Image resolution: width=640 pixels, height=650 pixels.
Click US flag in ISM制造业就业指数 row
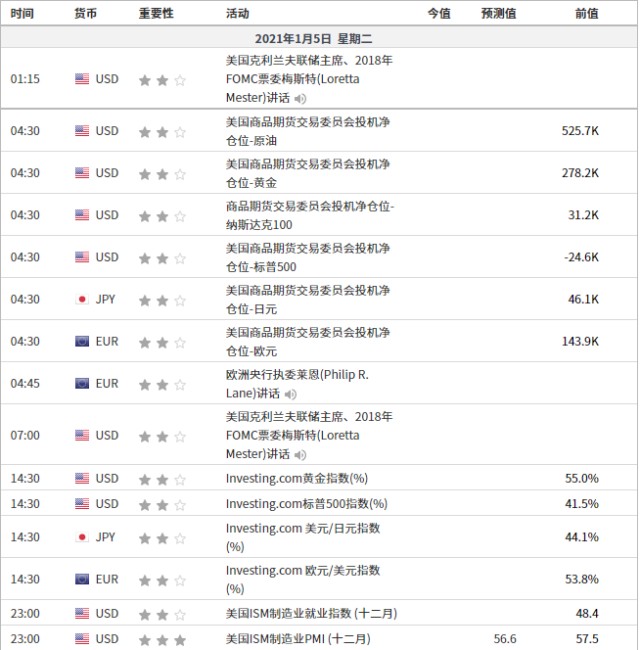(82, 614)
